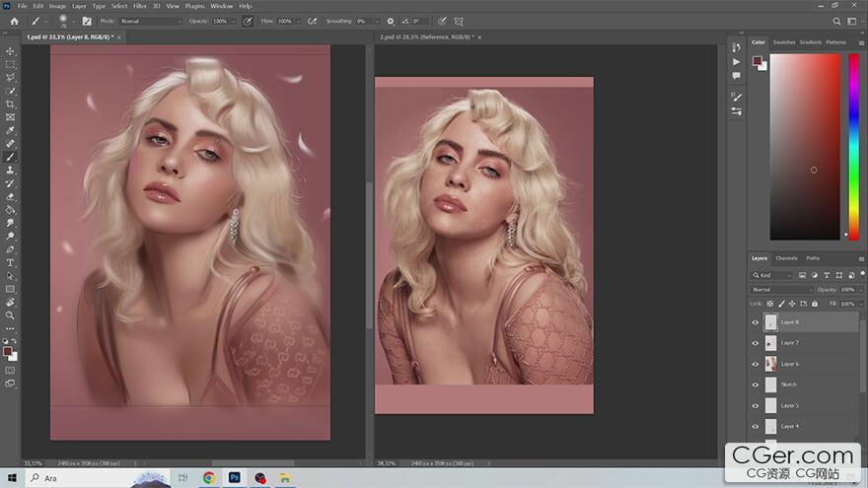Toggle lock transparent pixels
Screen dimensions: 868x488
click(x=770, y=304)
